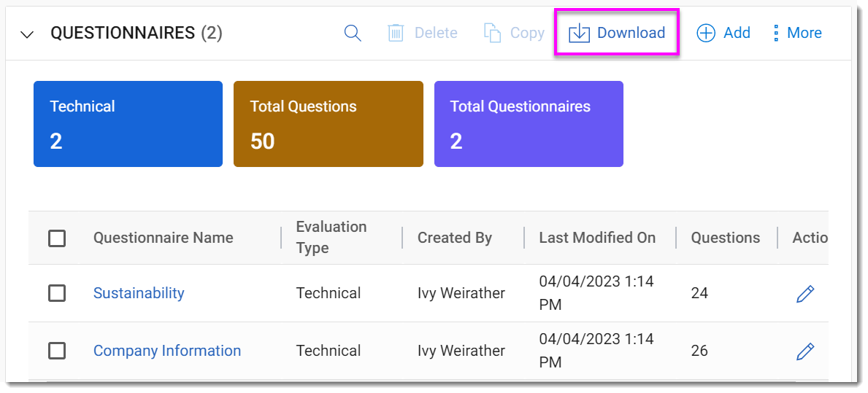Viewport: 868px width, 393px height.
Task: Click the Copy documents icon
Action: [x=493, y=33]
